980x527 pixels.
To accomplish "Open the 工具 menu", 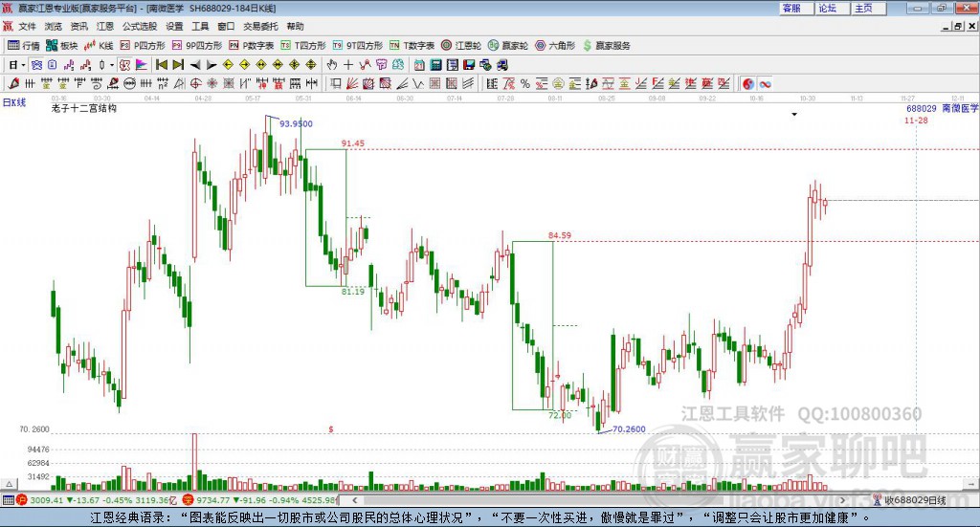I will (200, 26).
